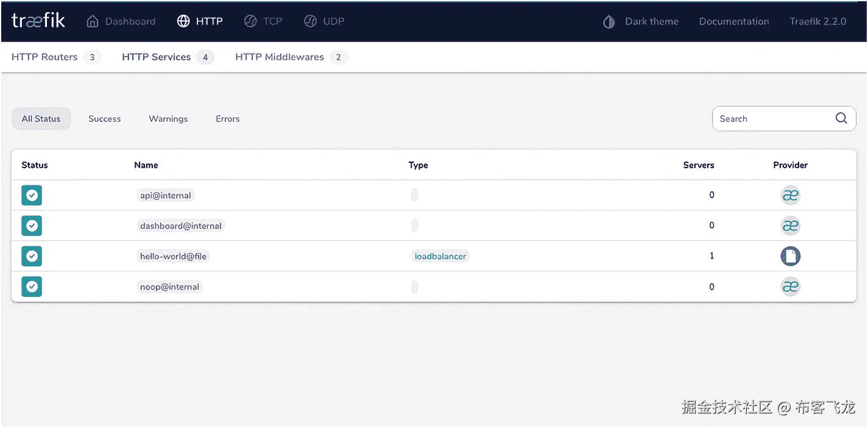The height and width of the screenshot is (428, 868).
Task: Focus the Search input field
Action: pos(784,119)
